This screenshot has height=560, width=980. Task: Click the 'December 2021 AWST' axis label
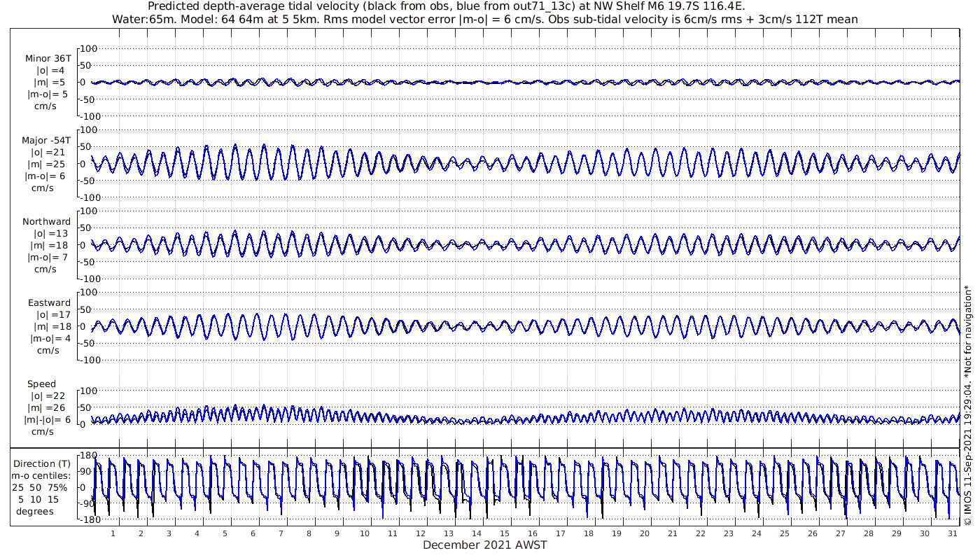(x=484, y=545)
